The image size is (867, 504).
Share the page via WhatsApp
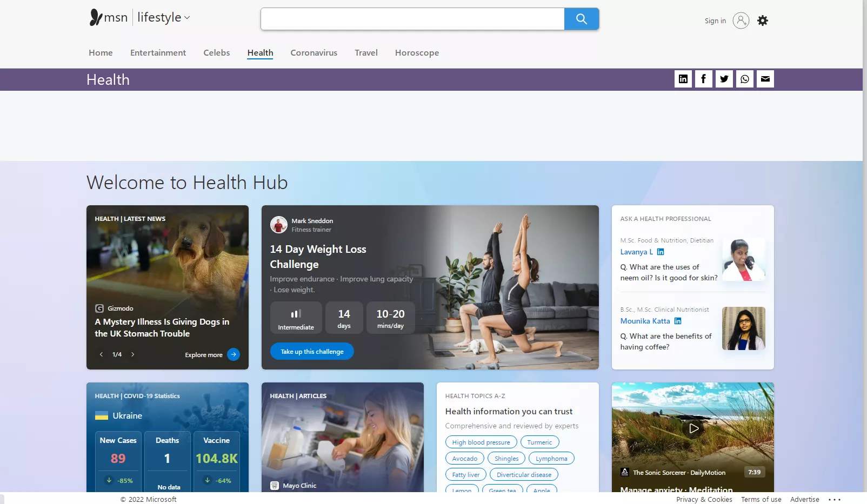pyautogui.click(x=744, y=79)
